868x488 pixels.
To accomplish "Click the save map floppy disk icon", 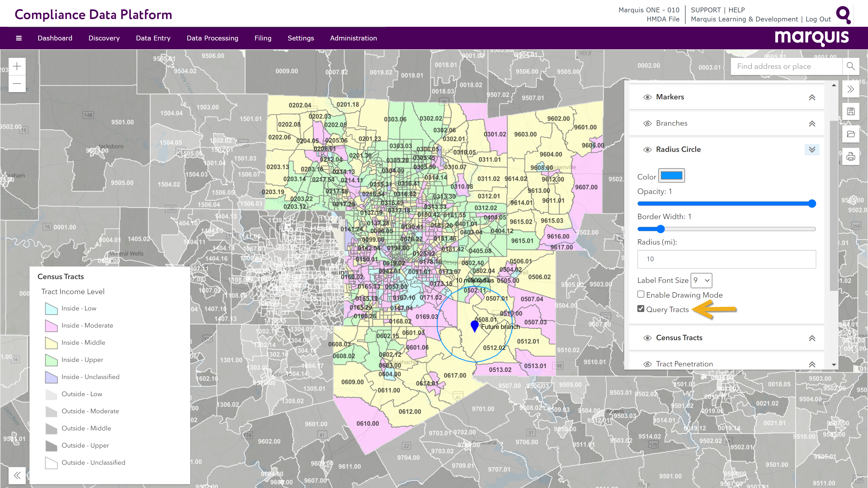I will click(x=851, y=111).
